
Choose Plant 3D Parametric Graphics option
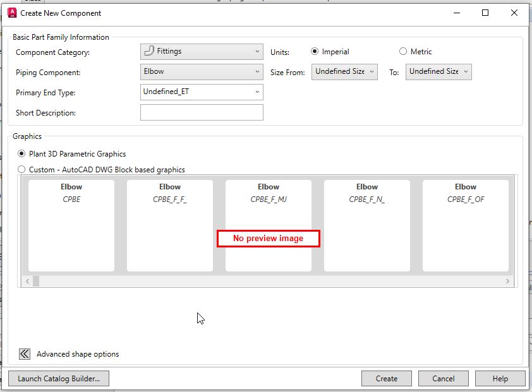point(21,154)
